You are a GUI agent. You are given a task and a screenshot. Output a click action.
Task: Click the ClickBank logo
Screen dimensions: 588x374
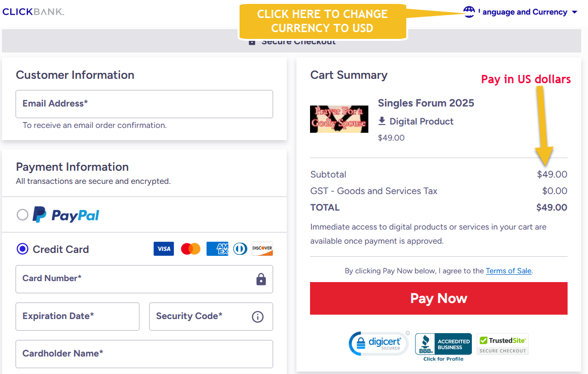[x=33, y=12]
